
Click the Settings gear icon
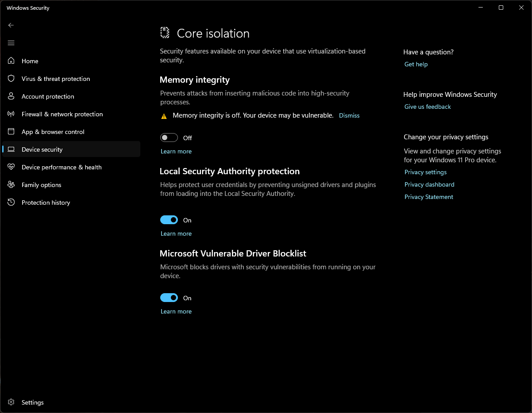[x=12, y=402]
